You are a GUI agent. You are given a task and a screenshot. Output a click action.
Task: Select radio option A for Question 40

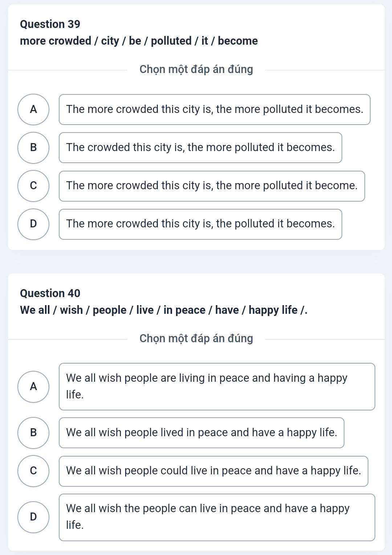(x=33, y=386)
